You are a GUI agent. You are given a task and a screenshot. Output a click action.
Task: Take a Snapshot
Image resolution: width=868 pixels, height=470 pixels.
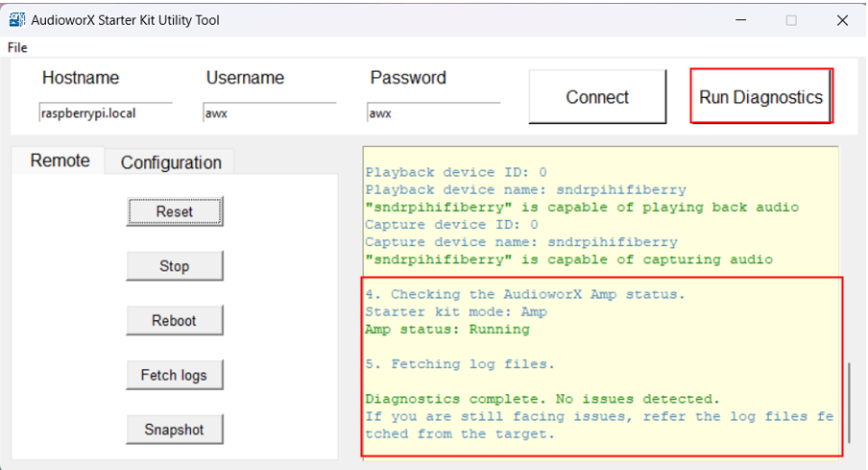point(175,430)
